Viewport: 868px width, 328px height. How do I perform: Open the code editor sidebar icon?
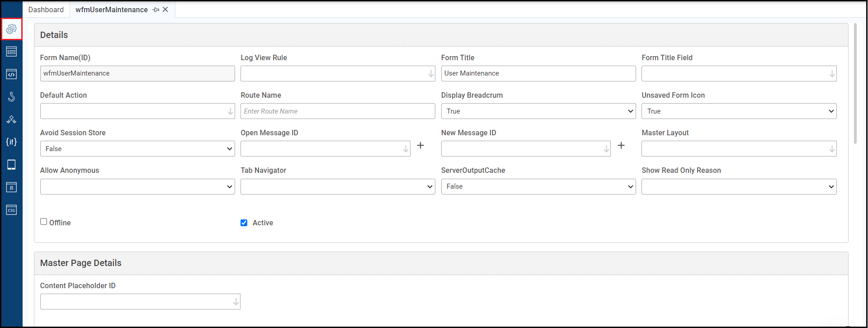pyautogui.click(x=11, y=74)
